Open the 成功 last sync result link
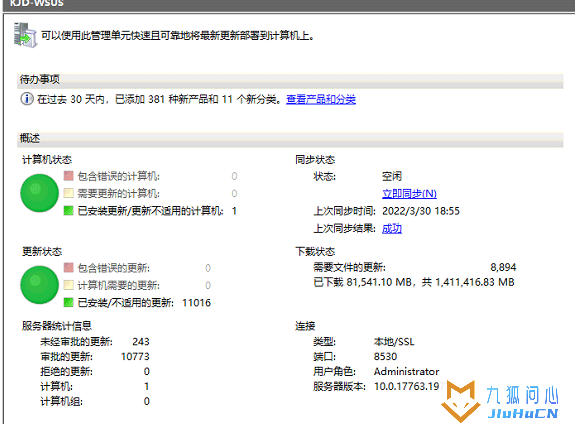575x424 pixels. pos(392,229)
